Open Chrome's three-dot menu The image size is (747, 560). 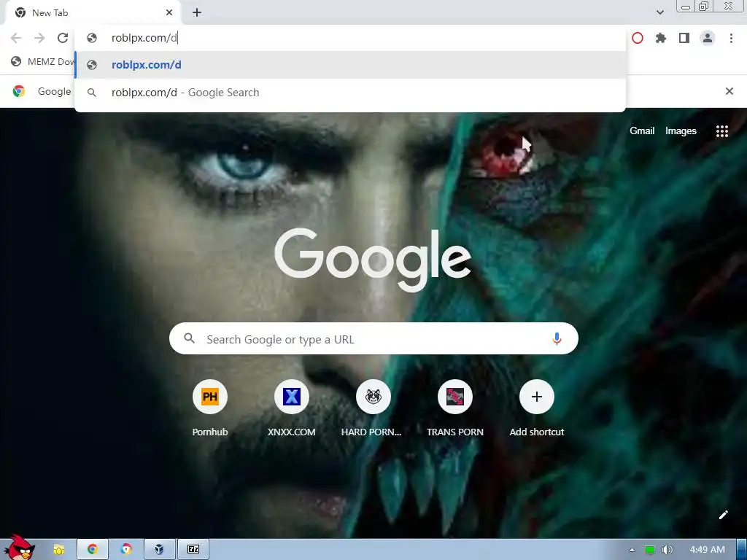(731, 38)
